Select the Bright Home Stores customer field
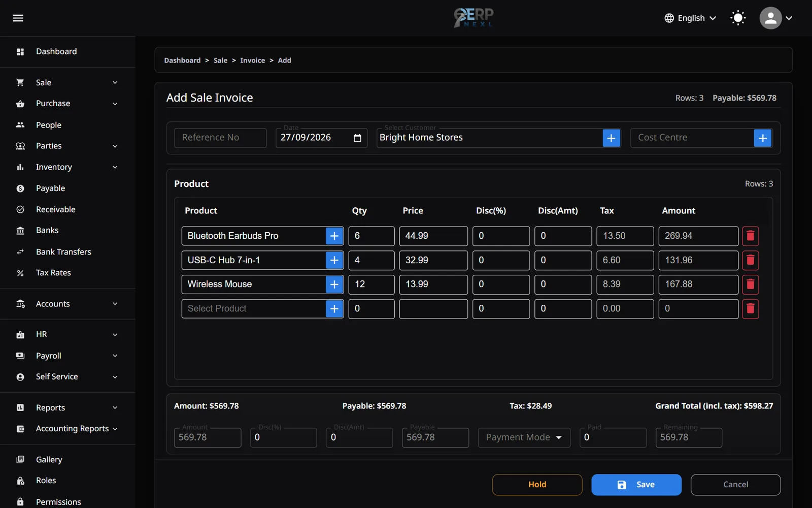This screenshot has width=812, height=508. tap(489, 138)
